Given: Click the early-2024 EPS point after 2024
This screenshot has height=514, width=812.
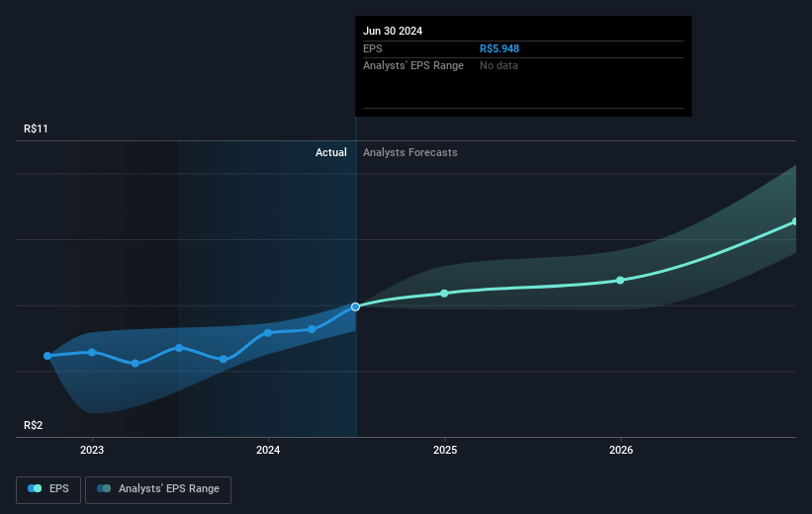Looking at the screenshot, I should [312, 329].
